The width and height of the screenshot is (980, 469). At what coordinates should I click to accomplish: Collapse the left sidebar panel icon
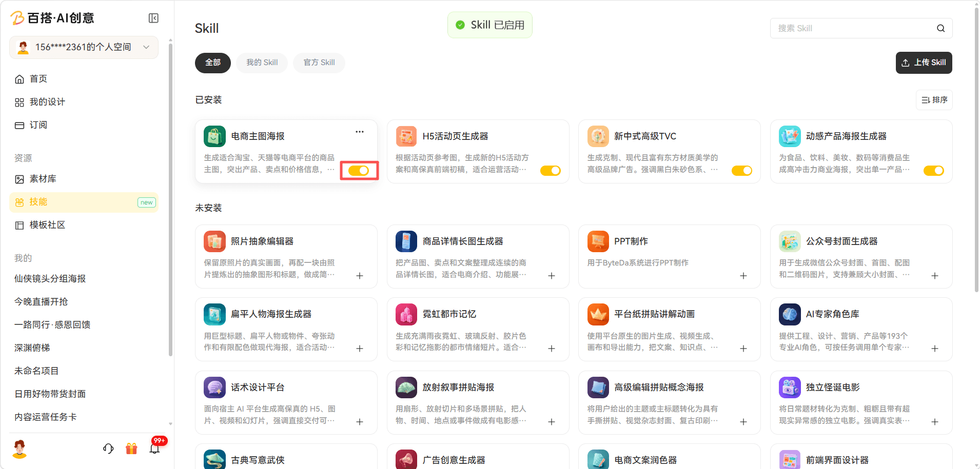(153, 18)
